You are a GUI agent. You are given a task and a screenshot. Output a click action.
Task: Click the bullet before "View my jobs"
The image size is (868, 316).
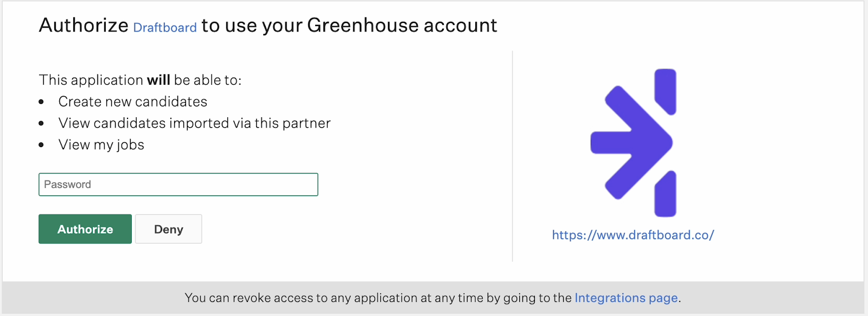[x=41, y=145]
